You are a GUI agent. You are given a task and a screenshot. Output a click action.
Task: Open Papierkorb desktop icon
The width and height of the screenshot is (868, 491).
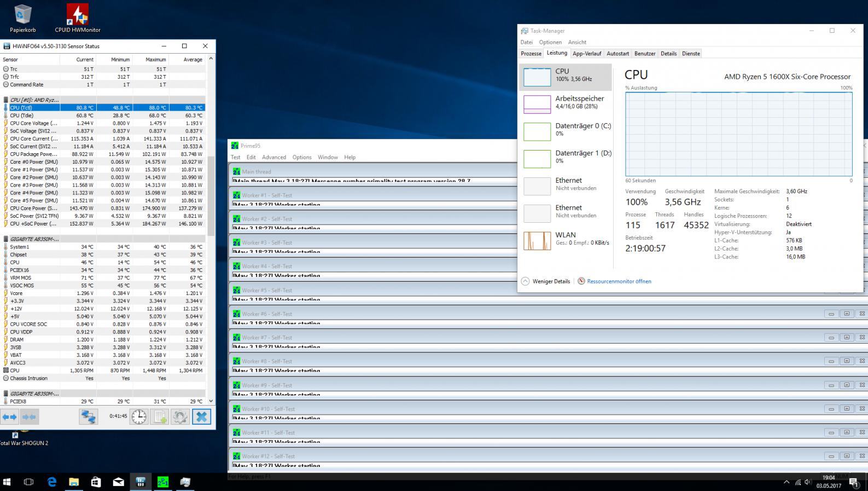[x=23, y=18]
